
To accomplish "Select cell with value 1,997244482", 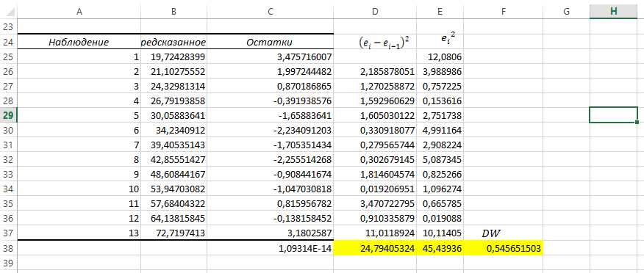I will [x=270, y=71].
